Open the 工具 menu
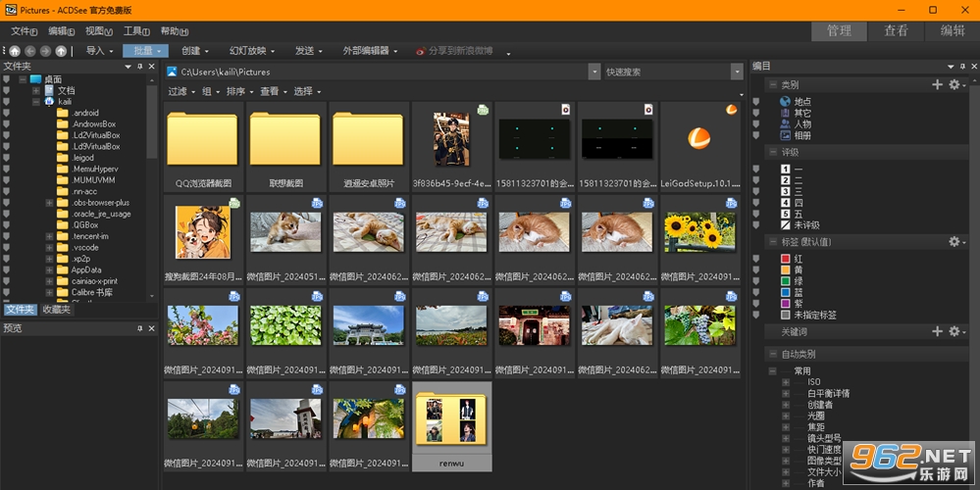980x490 pixels. (136, 31)
